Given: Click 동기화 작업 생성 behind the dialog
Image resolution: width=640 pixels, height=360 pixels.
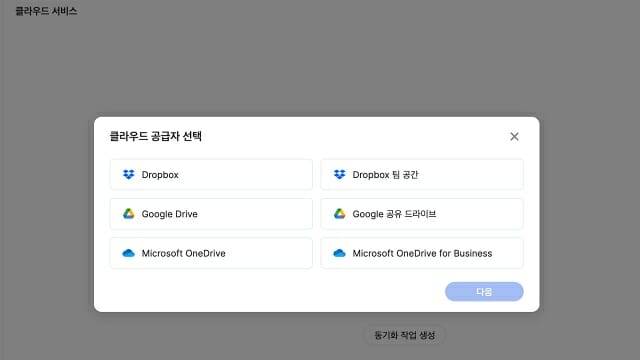Looking at the screenshot, I should click(x=404, y=335).
